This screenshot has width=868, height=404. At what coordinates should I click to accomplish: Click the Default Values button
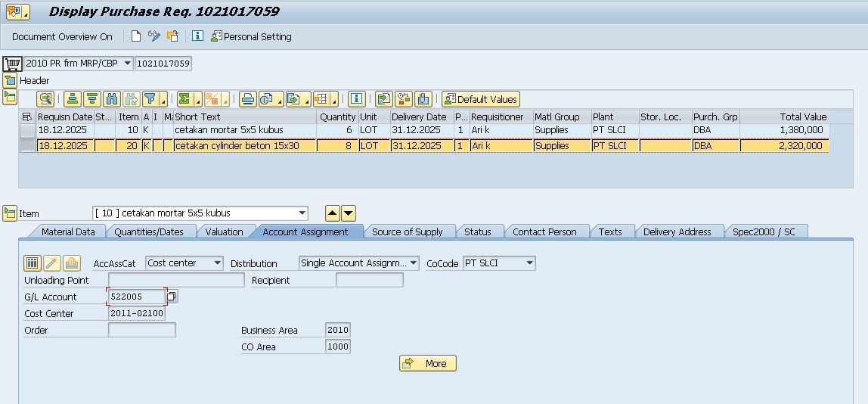click(481, 99)
